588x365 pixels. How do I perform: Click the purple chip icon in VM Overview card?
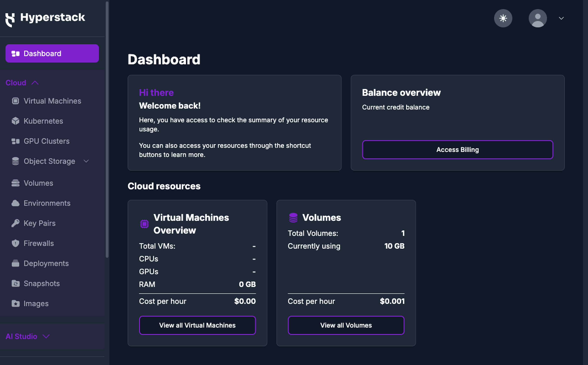point(144,224)
